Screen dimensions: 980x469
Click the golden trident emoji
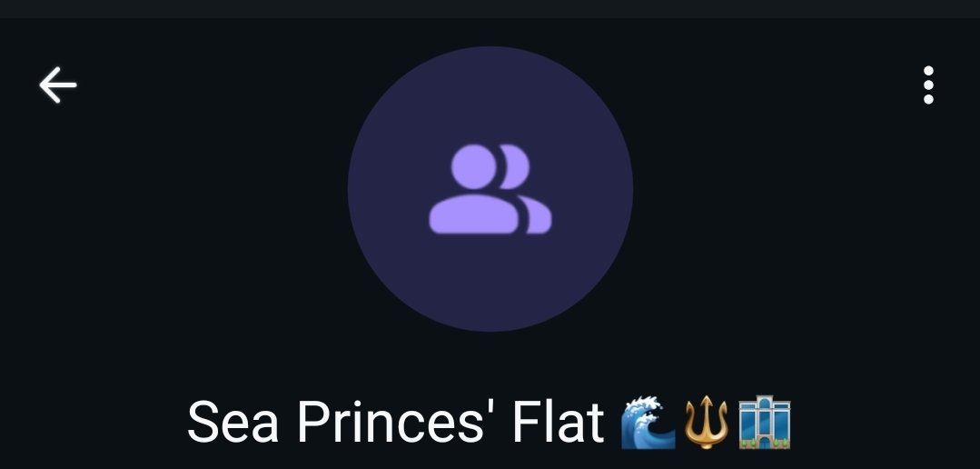[707, 422]
